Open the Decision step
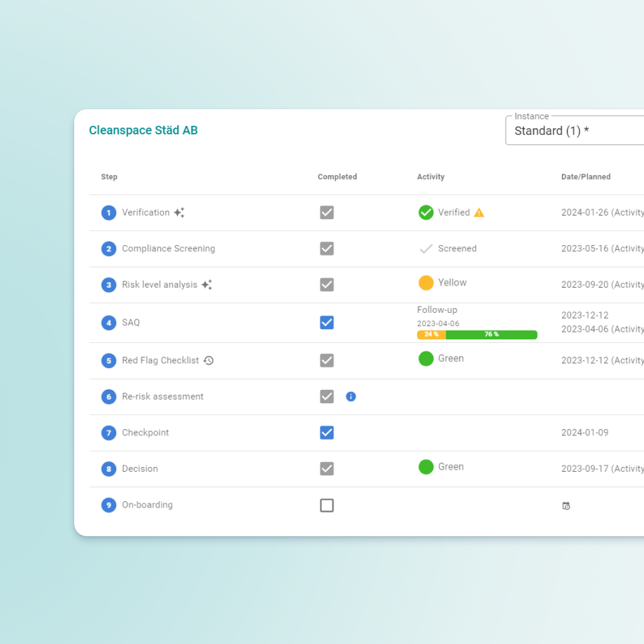Screen dimensions: 644x644 pyautogui.click(x=140, y=468)
